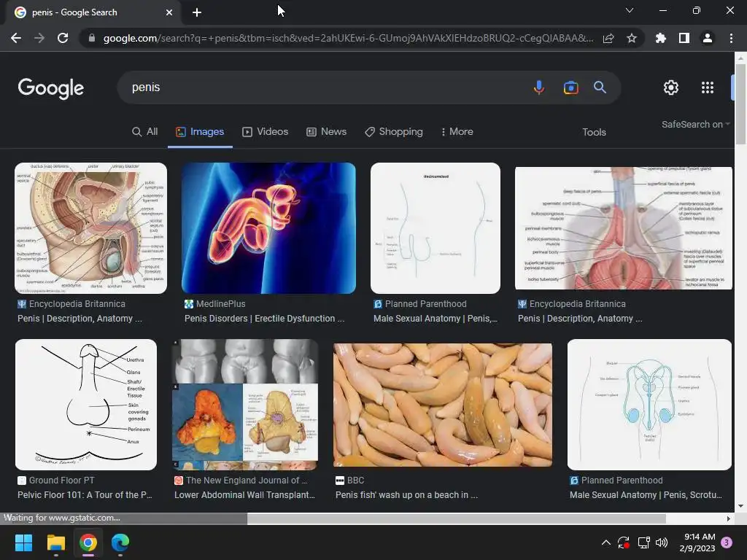
Task: Click the vertical page scrollbar
Action: click(740, 104)
